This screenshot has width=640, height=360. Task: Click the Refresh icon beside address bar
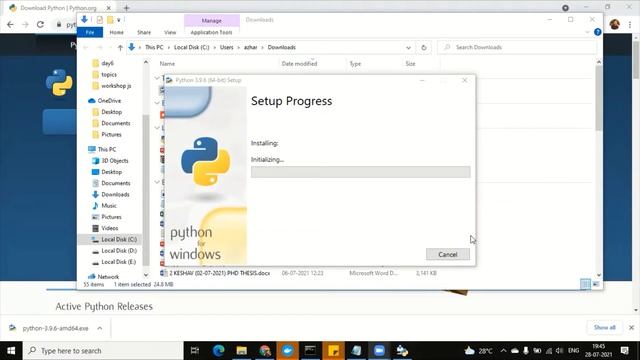(x=424, y=48)
